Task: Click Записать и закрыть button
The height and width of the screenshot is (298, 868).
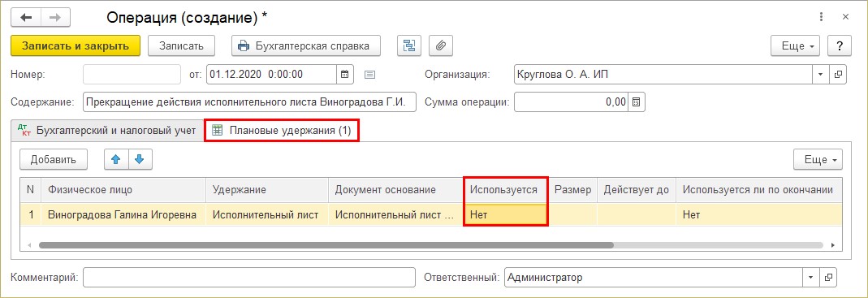Action: coord(76,46)
